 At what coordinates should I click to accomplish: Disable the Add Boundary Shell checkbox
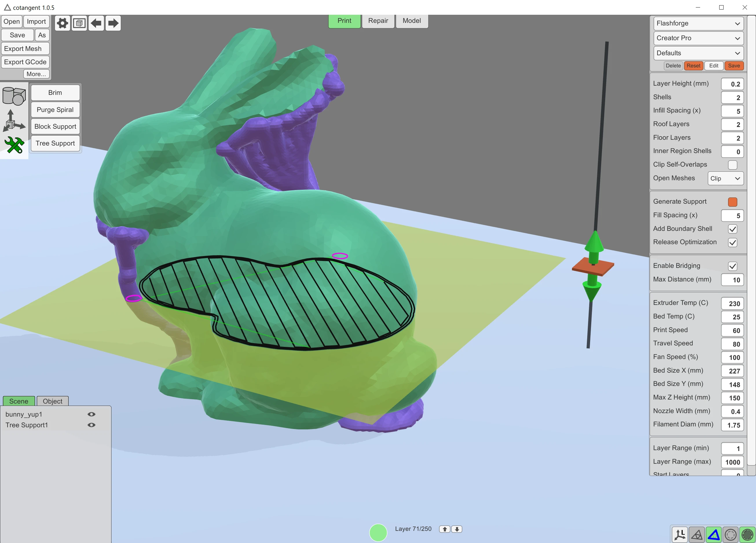[x=732, y=229]
